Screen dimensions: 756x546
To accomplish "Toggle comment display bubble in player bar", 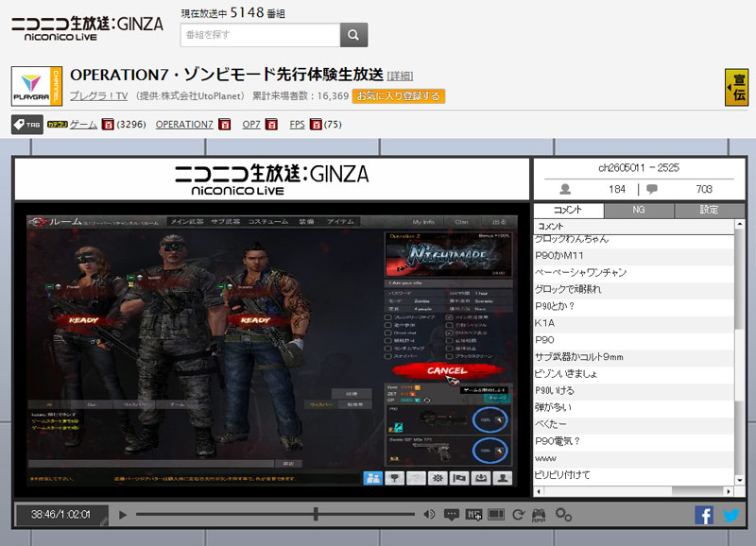I will [452, 515].
